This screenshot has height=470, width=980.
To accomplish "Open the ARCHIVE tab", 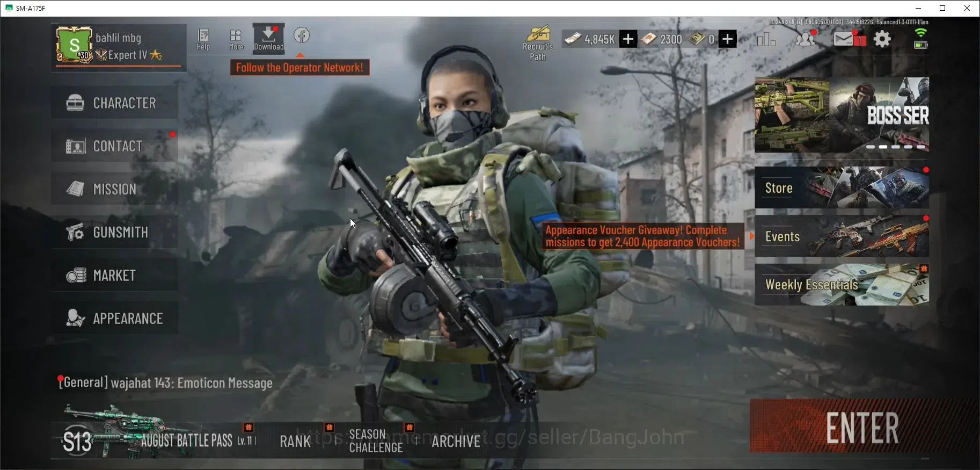I will click(x=456, y=441).
